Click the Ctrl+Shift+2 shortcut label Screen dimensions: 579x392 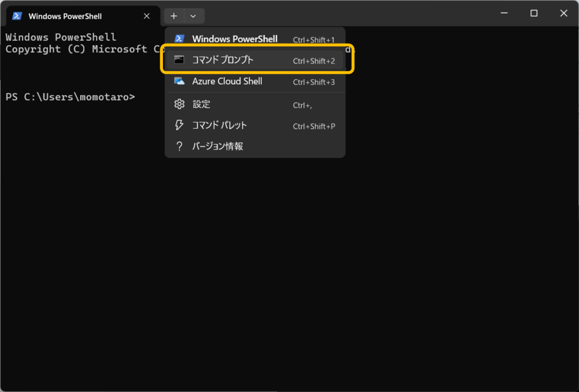coord(314,61)
